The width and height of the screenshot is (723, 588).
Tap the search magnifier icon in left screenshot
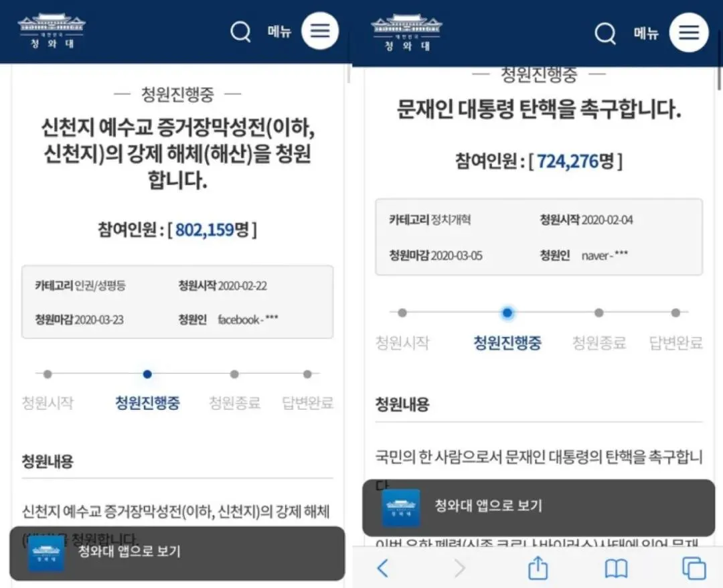241,32
